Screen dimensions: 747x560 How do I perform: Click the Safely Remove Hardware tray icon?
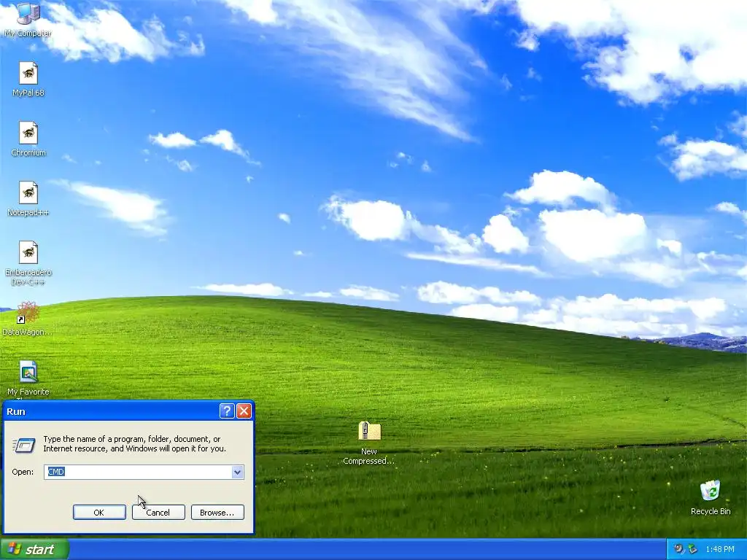pos(693,549)
